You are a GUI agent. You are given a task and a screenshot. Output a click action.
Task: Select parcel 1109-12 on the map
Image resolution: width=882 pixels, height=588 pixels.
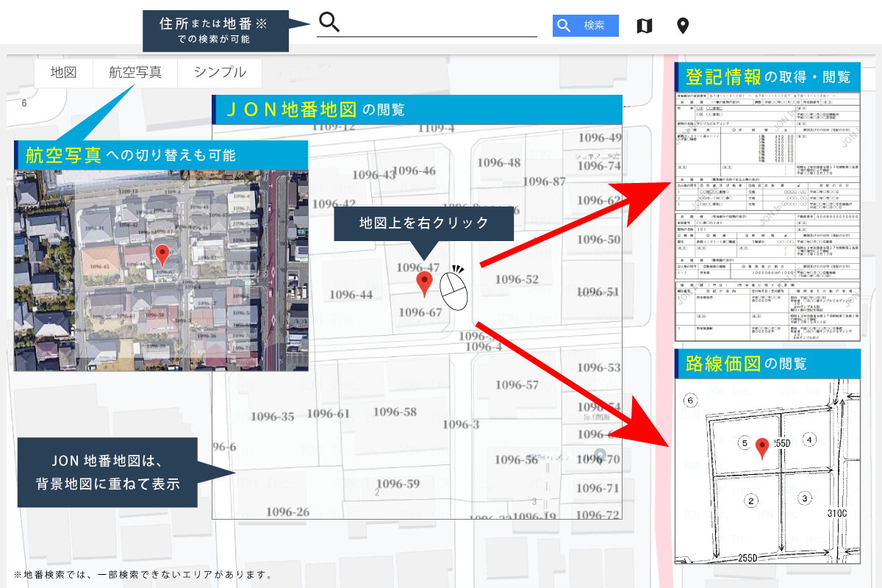pos(334,127)
